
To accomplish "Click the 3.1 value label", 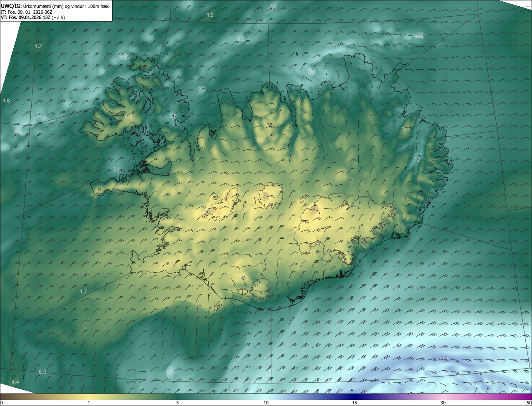I will pos(406,130).
